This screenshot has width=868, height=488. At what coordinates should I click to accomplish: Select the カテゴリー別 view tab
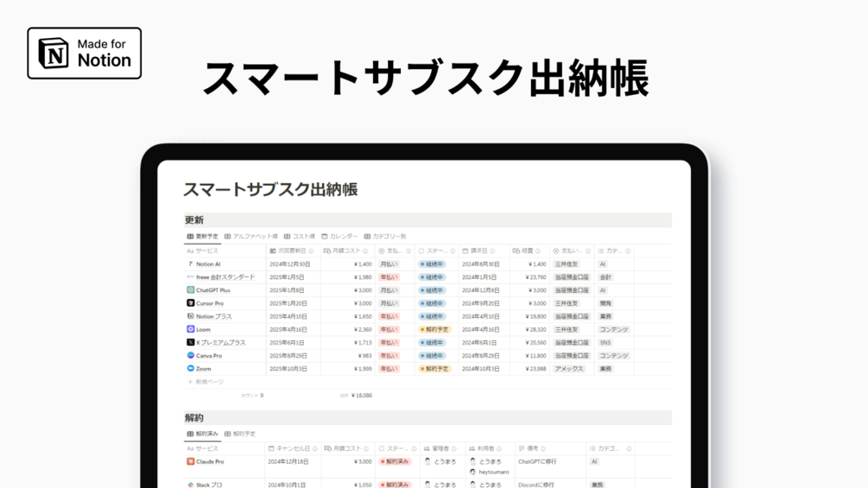(384, 237)
